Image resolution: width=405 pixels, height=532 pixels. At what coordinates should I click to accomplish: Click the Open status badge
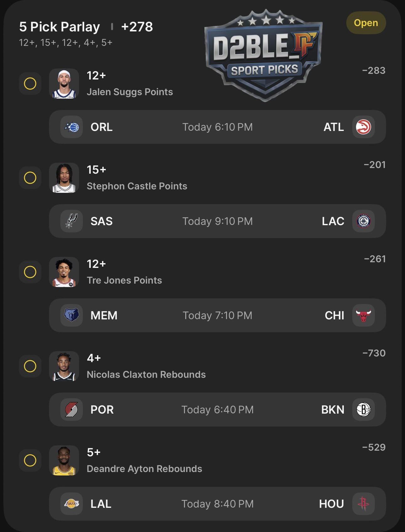366,23
